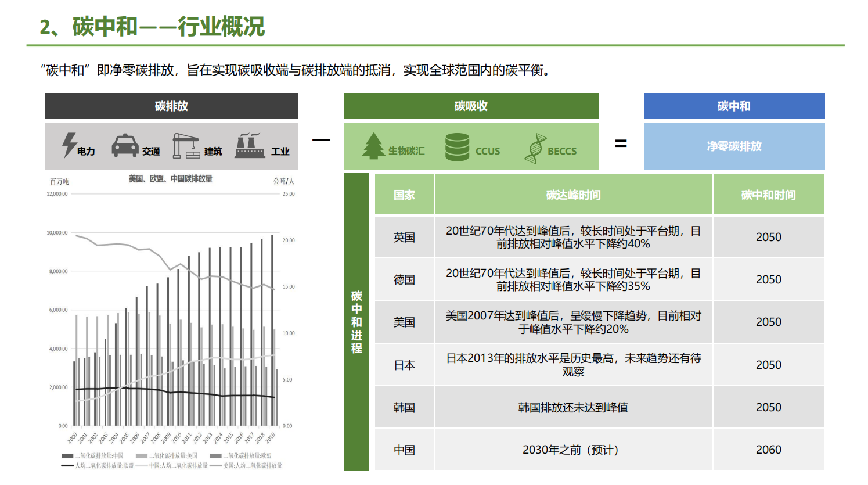Click the lightning bolt 电力 icon

pos(69,145)
